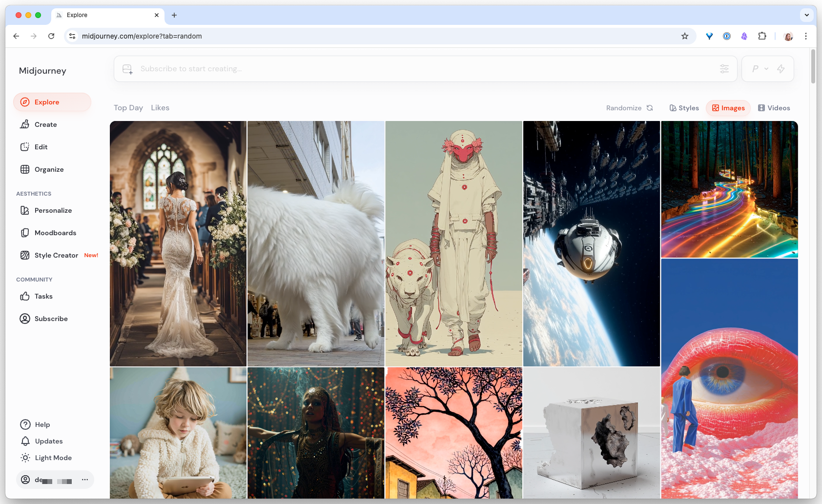This screenshot has width=822, height=504.
Task: Open the giant white fluffy dog image
Action: 316,243
